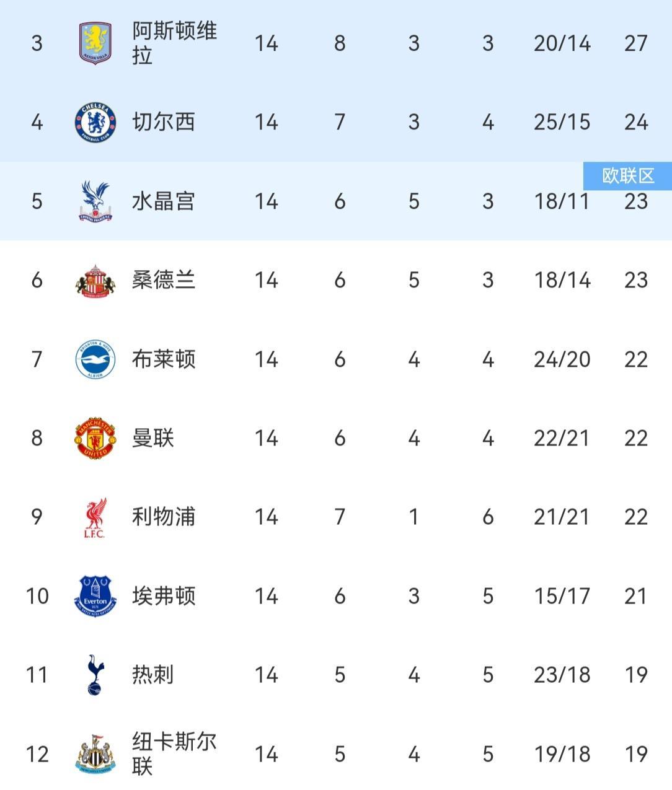This screenshot has width=672, height=790.
Task: Click the Tottenham cockerel logo
Action: tap(95, 674)
